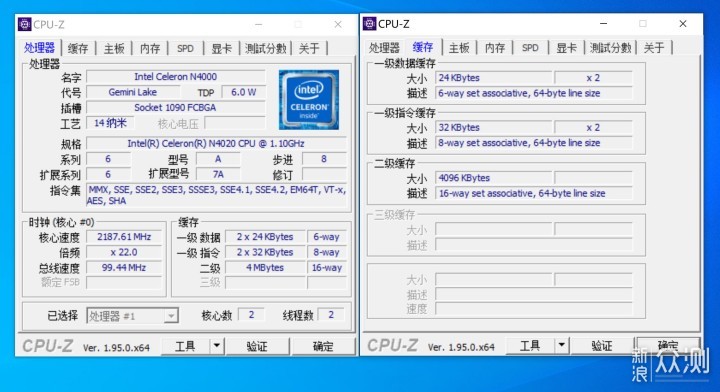Click the L1 data value 2 x 24 KBytes

point(265,237)
